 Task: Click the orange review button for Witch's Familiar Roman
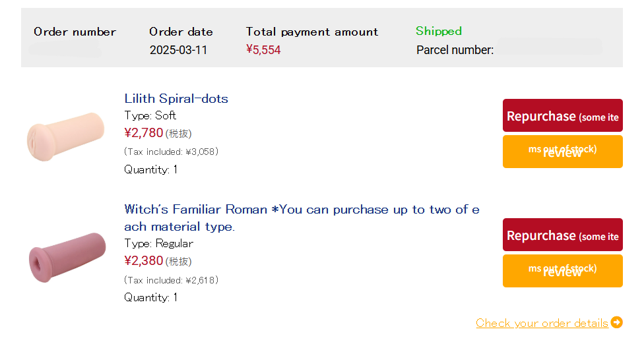pos(563,271)
